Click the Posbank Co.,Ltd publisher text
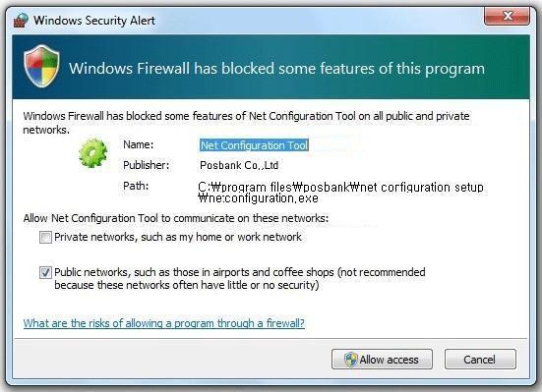The image size is (542, 392). coord(239,165)
